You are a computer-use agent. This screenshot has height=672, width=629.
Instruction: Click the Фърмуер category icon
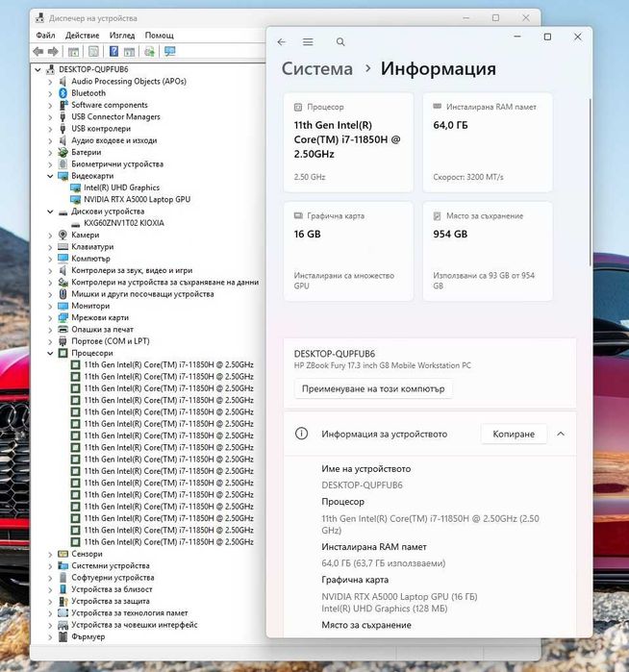(63, 636)
